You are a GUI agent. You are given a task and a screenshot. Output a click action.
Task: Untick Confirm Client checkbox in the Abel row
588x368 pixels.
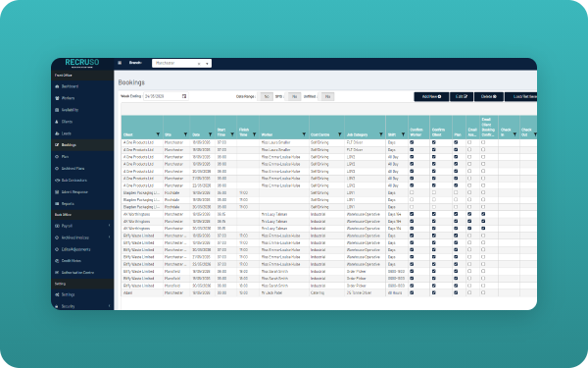tap(434, 292)
